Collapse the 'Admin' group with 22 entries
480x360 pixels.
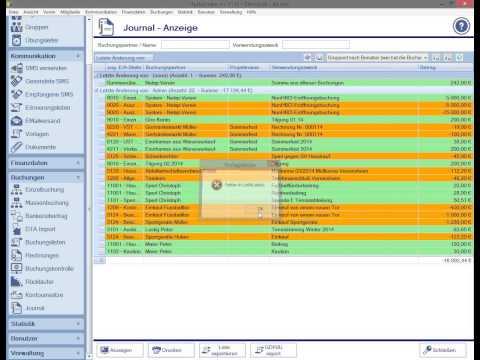coord(97,90)
